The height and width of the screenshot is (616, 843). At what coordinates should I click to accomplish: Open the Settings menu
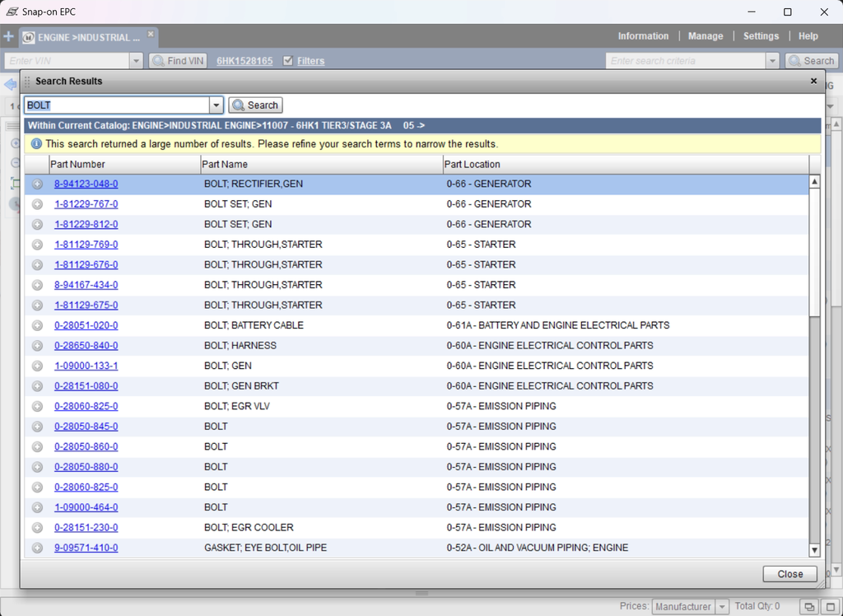(761, 36)
